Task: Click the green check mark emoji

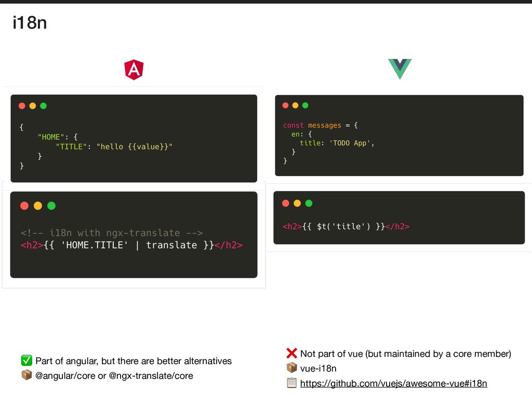Action: pyautogui.click(x=26, y=361)
